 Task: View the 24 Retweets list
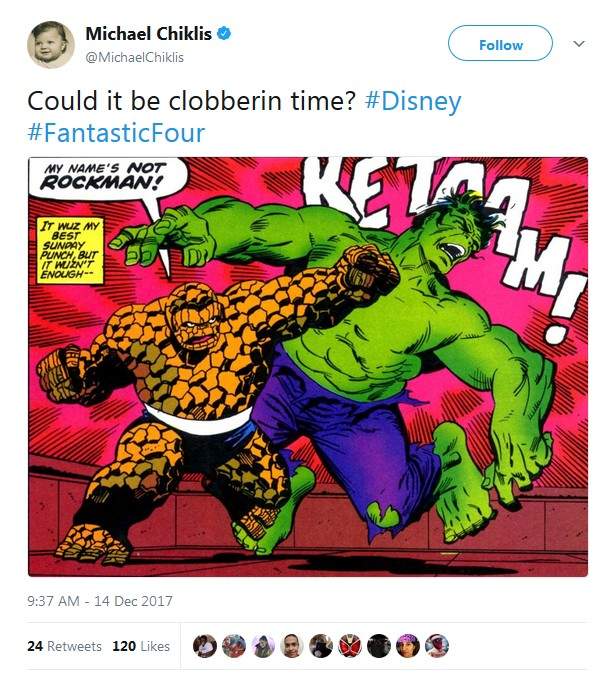(64, 646)
